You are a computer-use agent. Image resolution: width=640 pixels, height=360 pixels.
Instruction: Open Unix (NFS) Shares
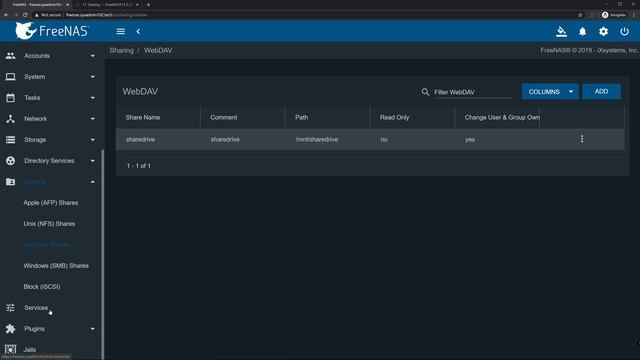49,224
